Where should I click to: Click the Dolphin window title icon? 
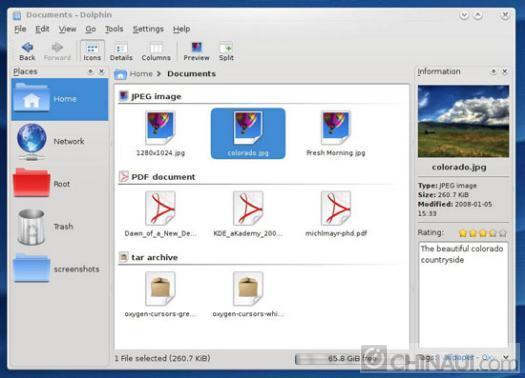pyautogui.click(x=17, y=15)
